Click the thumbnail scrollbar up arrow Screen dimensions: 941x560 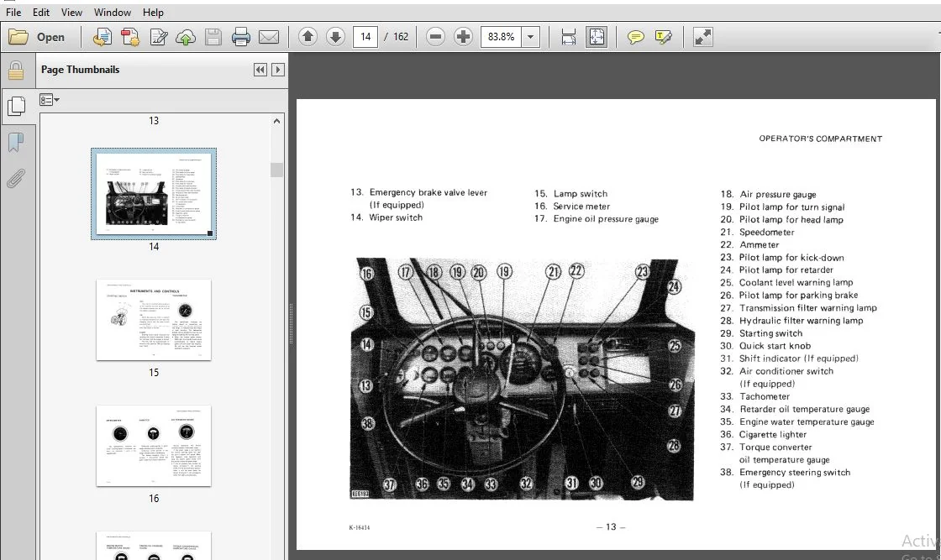[x=276, y=121]
